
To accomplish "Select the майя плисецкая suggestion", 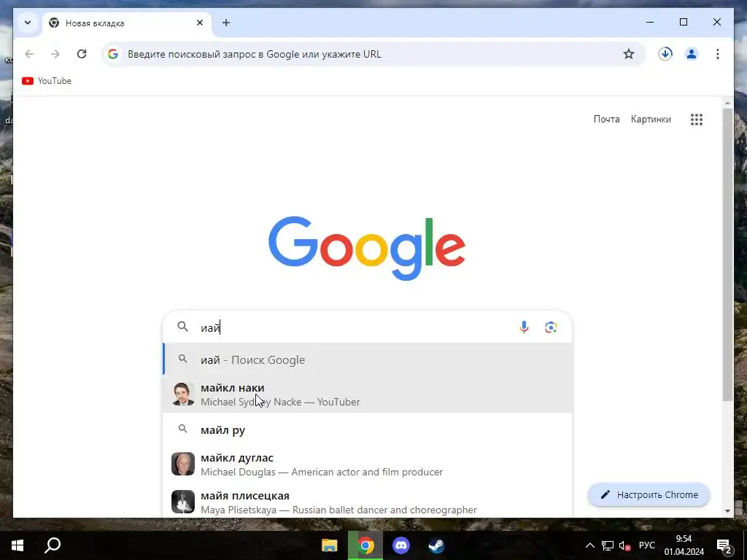I will coord(367,502).
